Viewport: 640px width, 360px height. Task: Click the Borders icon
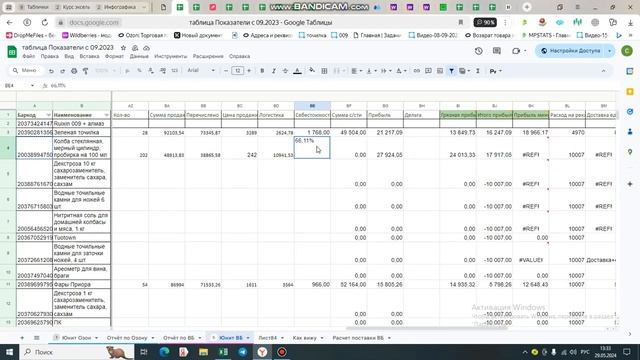pos(324,71)
